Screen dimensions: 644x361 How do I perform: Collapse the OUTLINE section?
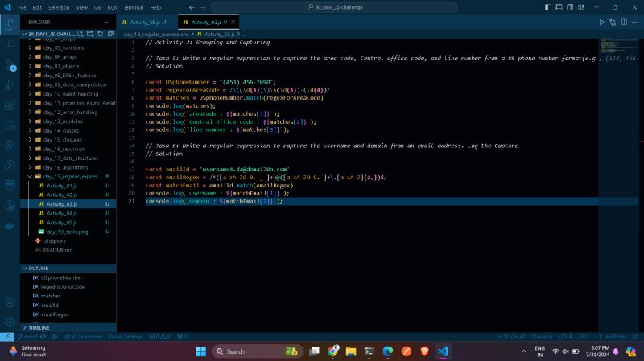pyautogui.click(x=68, y=269)
